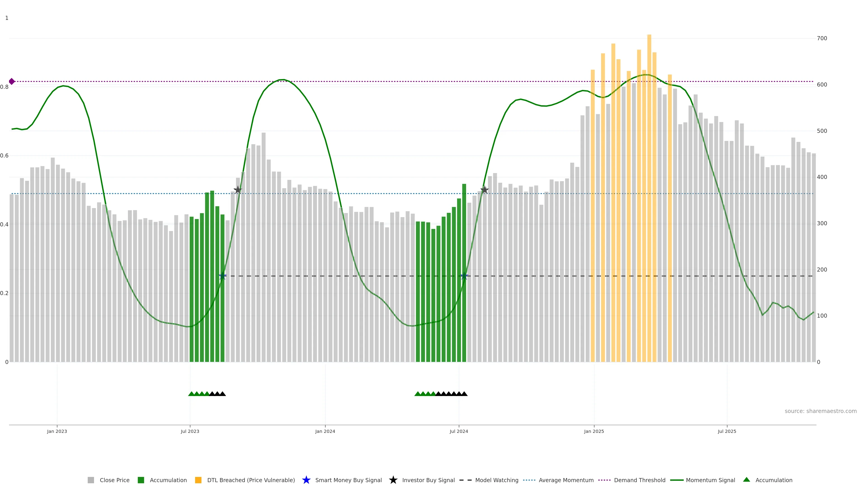Viewport: 868px width, 488px height.
Task: Click the Jul 2025 axis label
Action: tap(727, 432)
